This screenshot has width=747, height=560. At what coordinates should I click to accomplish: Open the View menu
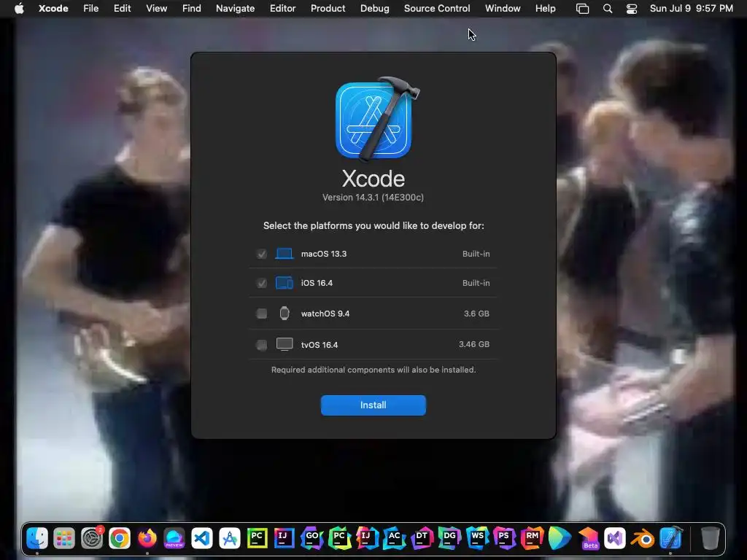point(156,9)
